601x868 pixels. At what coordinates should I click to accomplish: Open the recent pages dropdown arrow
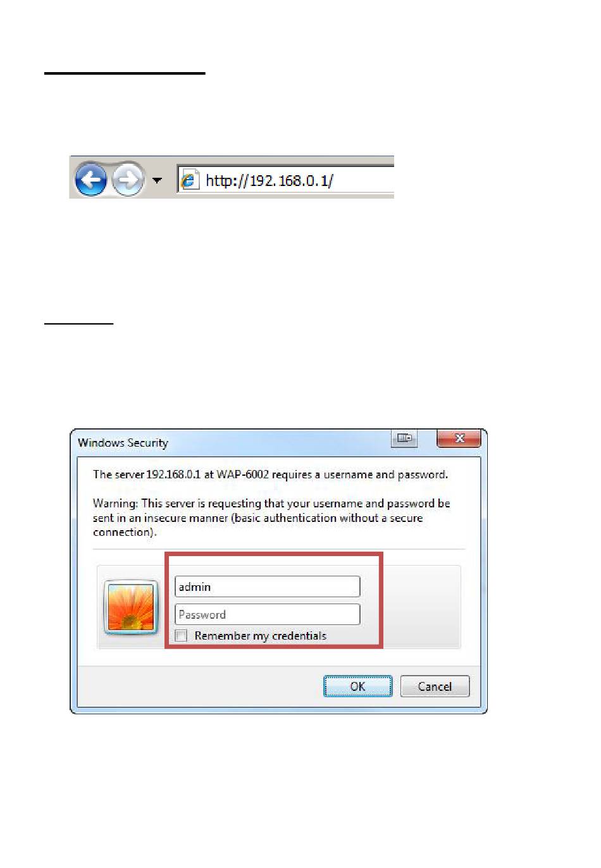point(157,180)
